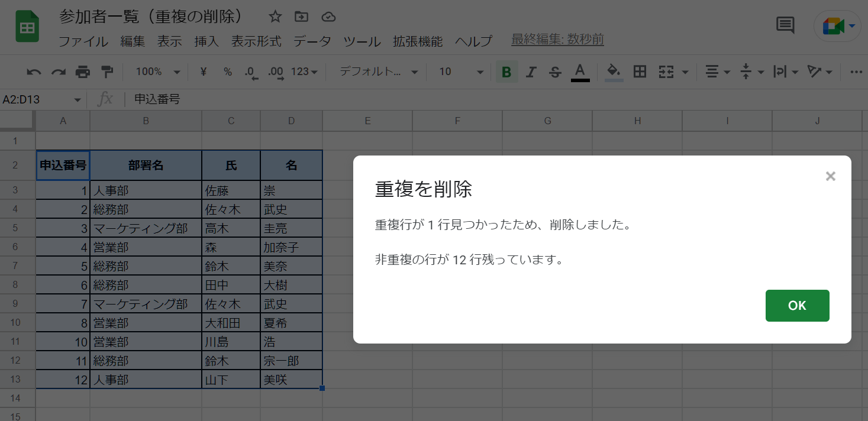Open comment history from the top bar
Viewport: 868px width, 421px height.
pyautogui.click(x=785, y=25)
